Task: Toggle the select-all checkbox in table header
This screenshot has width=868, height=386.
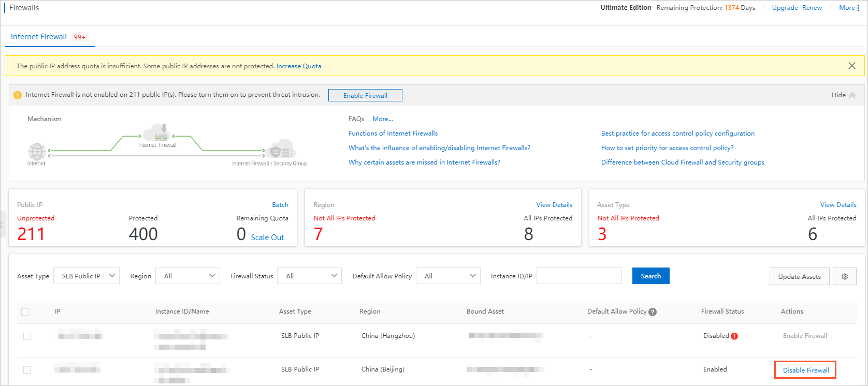Action: click(x=25, y=311)
